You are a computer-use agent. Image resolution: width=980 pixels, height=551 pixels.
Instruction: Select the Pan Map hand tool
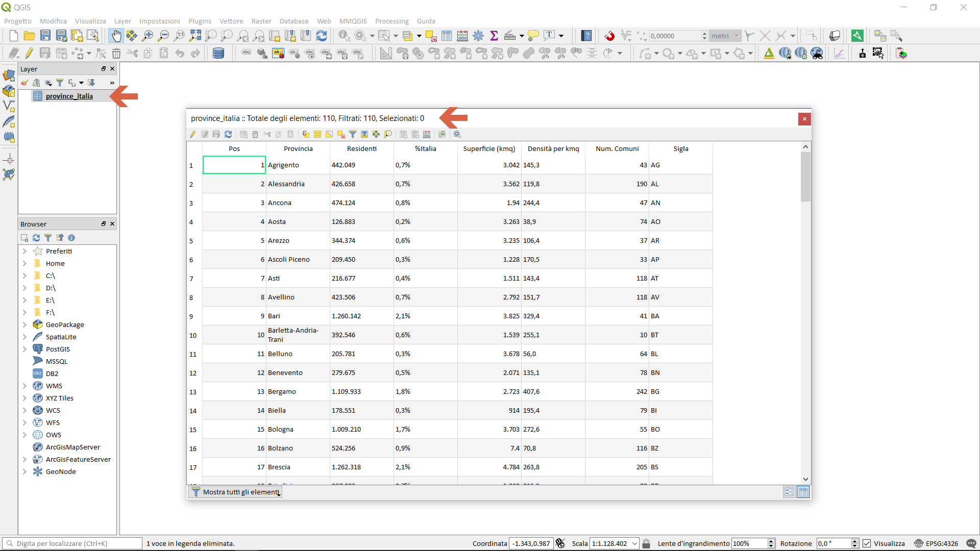point(116,36)
